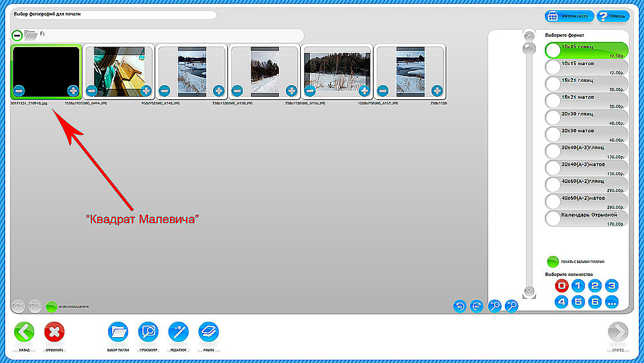Open more quantity options (…) button
Image resolution: width=644 pixels, height=363 pixels.
[612, 301]
